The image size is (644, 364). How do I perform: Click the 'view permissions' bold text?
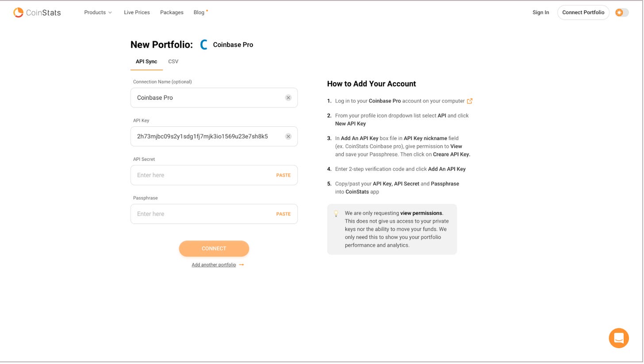coord(421,213)
